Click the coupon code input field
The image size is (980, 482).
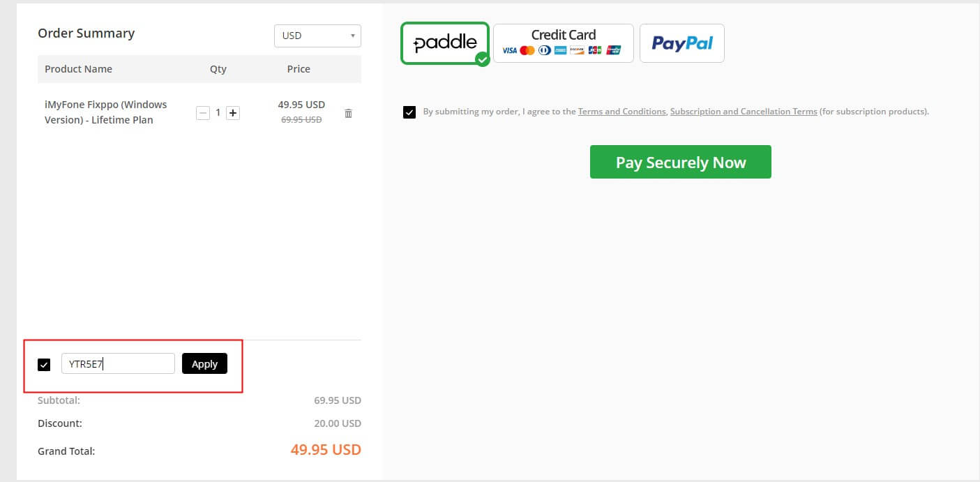(117, 363)
